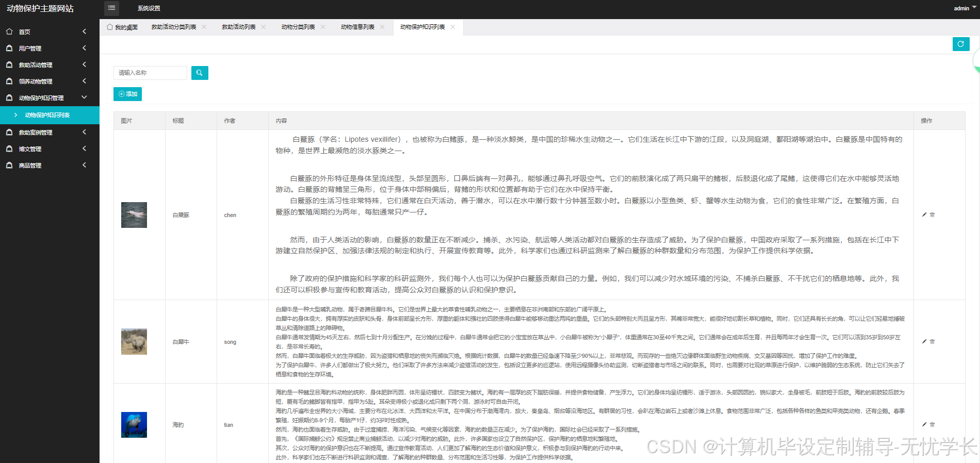
Task: Open the 系统设置 top menu
Action: [149, 8]
